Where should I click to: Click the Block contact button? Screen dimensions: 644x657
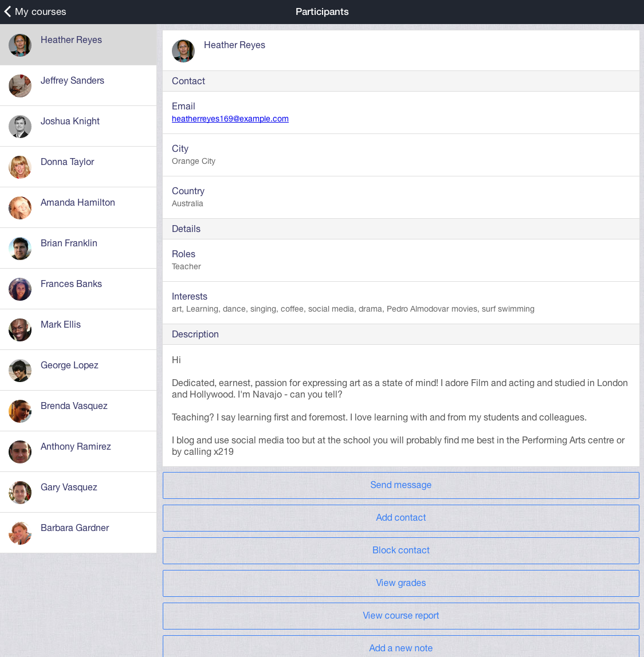click(x=401, y=550)
